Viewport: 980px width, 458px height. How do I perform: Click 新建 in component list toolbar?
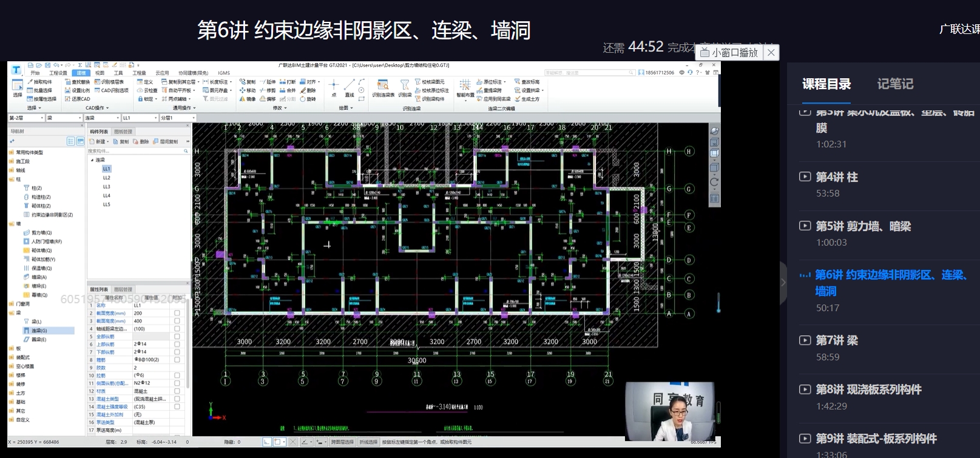[x=98, y=141]
